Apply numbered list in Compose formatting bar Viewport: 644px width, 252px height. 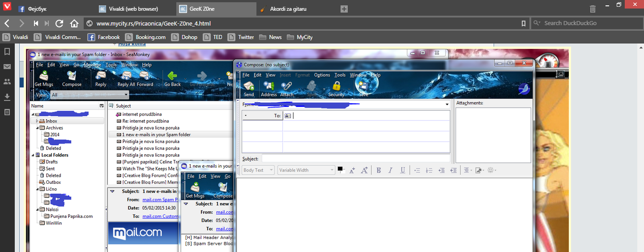click(429, 170)
